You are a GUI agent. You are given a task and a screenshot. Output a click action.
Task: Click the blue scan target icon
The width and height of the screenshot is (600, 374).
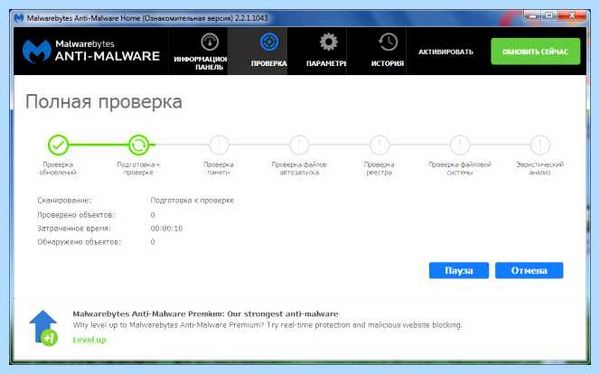pos(269,42)
